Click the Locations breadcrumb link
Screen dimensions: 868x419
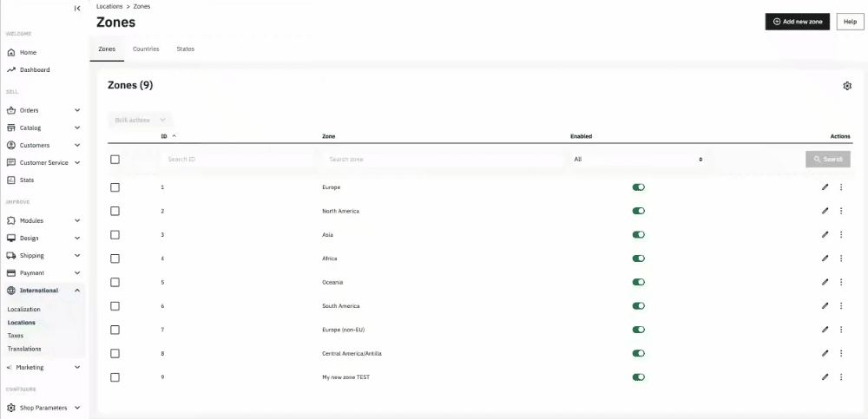click(109, 6)
